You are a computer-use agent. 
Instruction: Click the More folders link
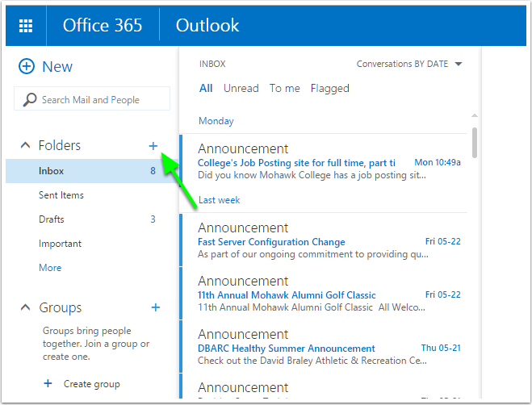pos(50,268)
